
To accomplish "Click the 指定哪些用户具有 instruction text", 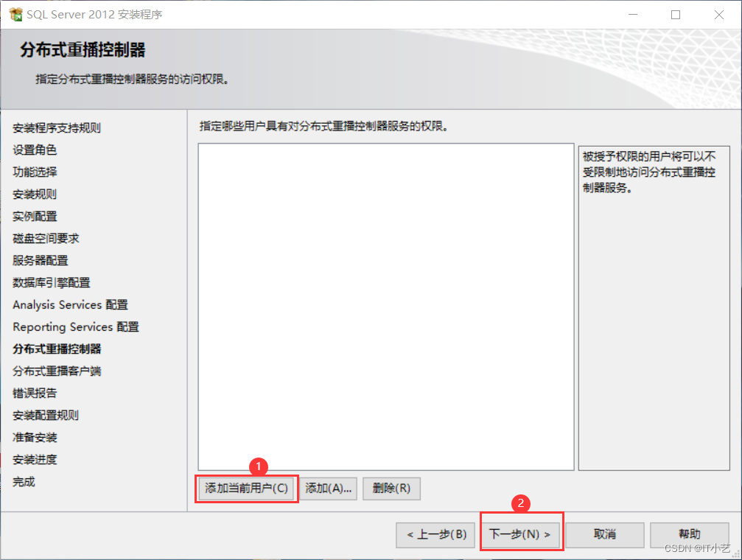I will [324, 126].
